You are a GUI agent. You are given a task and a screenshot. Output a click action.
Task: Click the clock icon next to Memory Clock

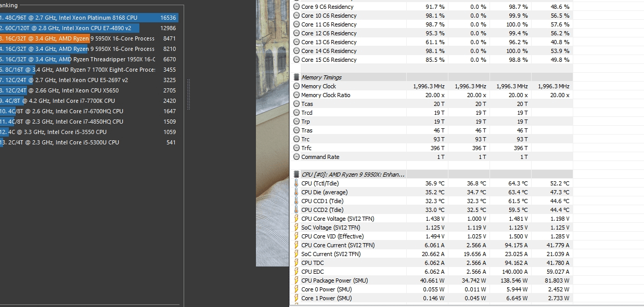point(297,86)
